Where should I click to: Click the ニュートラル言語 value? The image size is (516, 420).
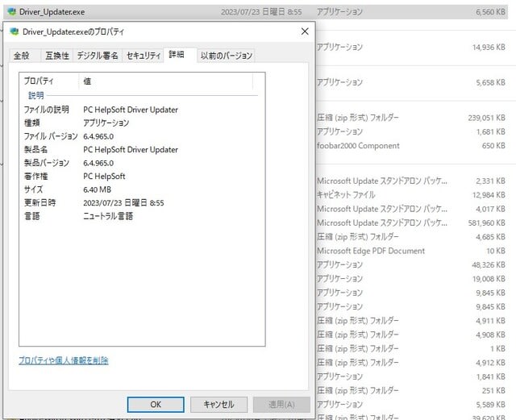point(108,216)
